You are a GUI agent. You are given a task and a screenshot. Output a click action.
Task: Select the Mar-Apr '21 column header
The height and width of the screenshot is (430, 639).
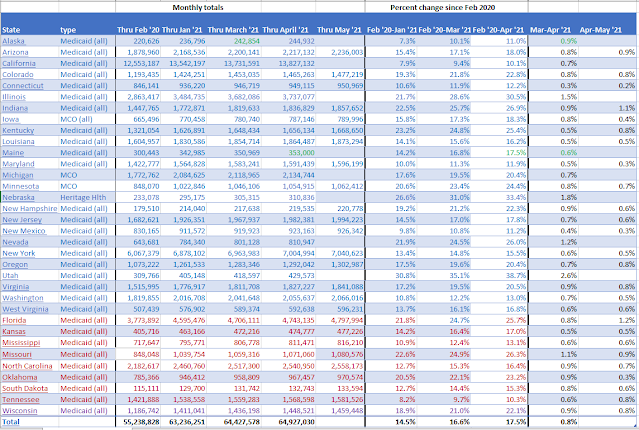(x=551, y=30)
